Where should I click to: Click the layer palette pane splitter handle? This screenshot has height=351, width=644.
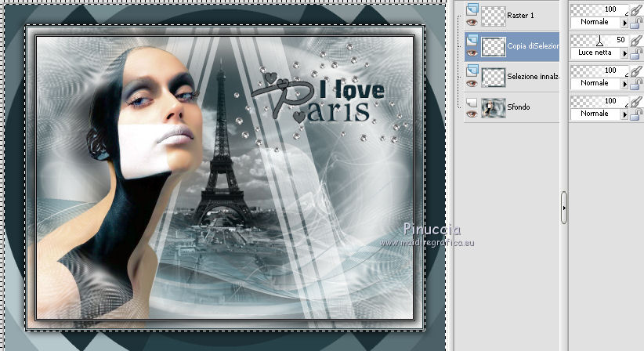(x=564, y=208)
